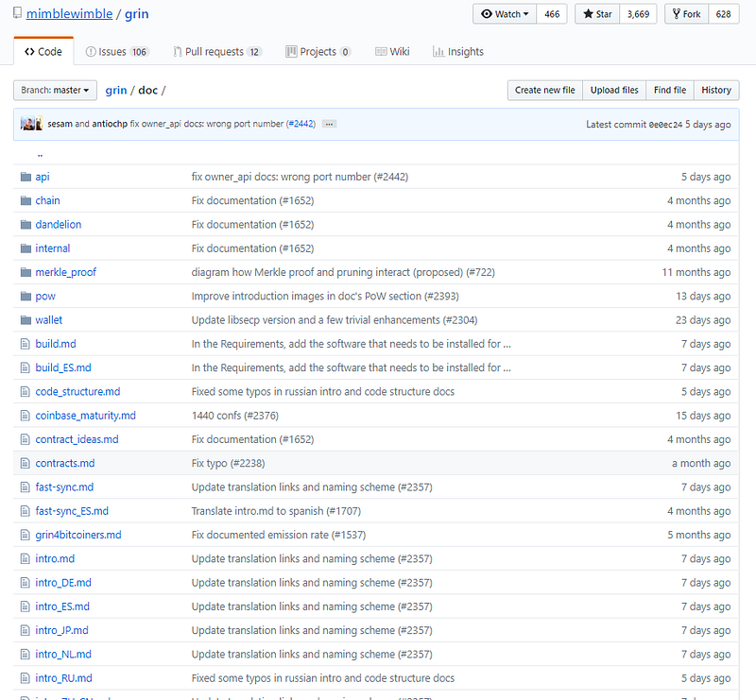This screenshot has width=756, height=700.
Task: Click the commit author avatars thumbnail
Action: [31, 124]
